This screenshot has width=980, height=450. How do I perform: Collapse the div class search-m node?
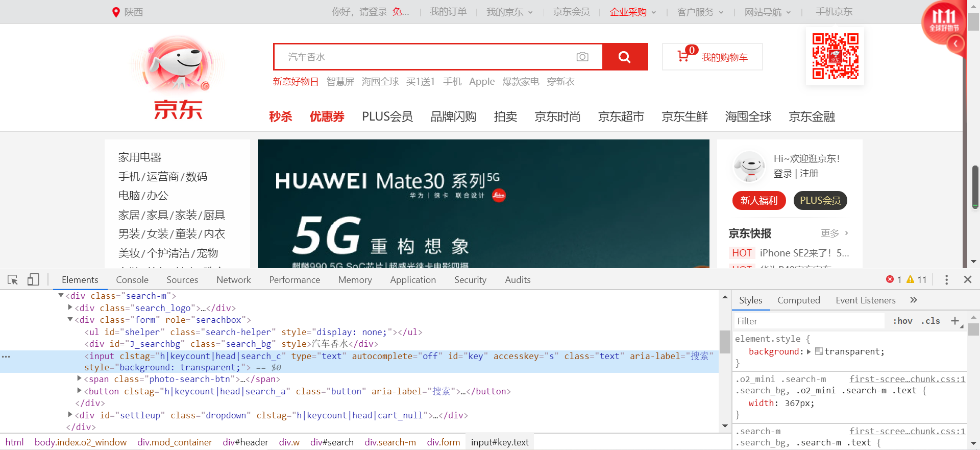tap(61, 295)
